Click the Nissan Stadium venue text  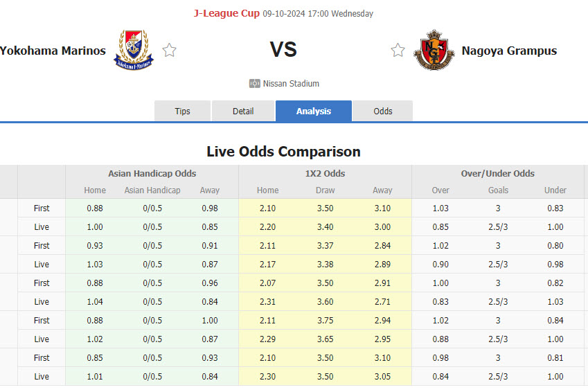coord(291,83)
